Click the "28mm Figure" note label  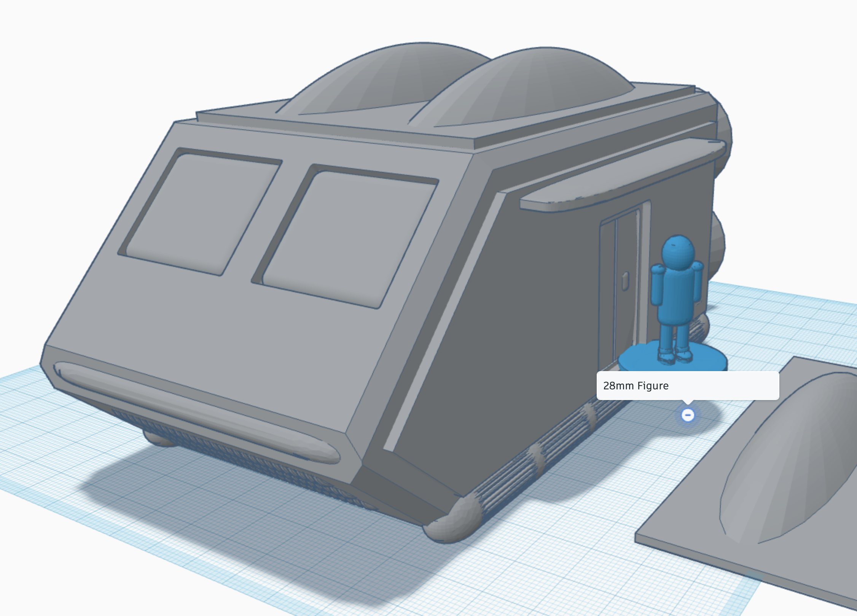[636, 386]
